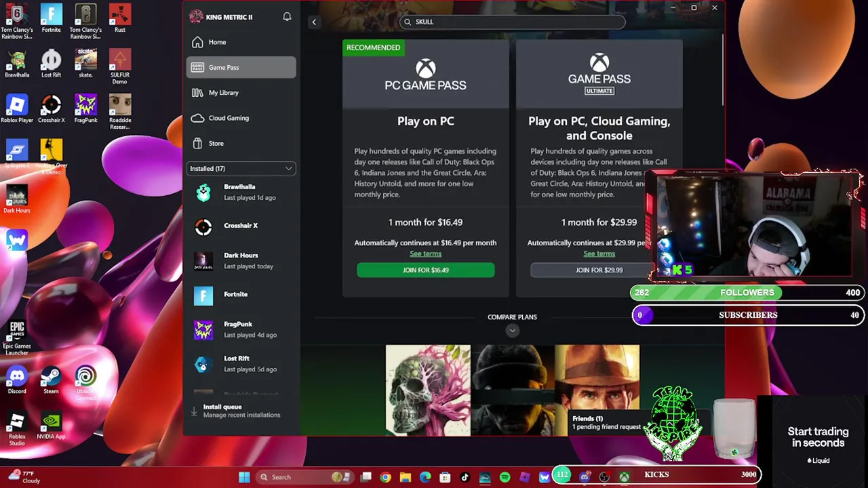Screen dimensions: 868x488
Task: Open Dark Hours desktop shortcut
Action: (x=17, y=198)
